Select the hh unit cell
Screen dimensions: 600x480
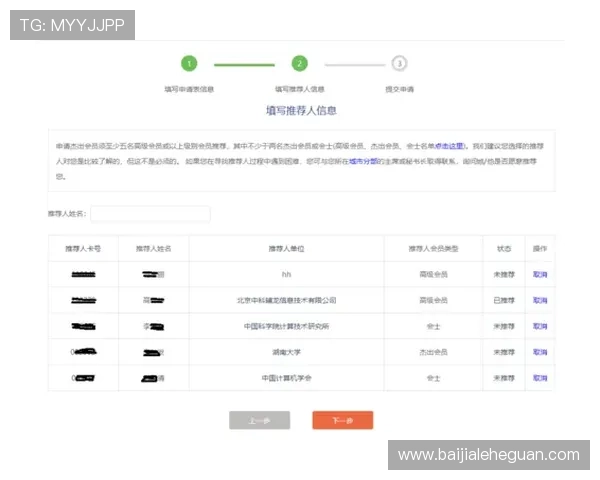pos(286,274)
